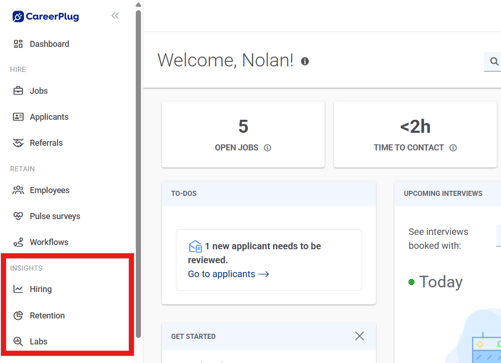
Task: Click the <2h time to contact value
Action: click(415, 127)
